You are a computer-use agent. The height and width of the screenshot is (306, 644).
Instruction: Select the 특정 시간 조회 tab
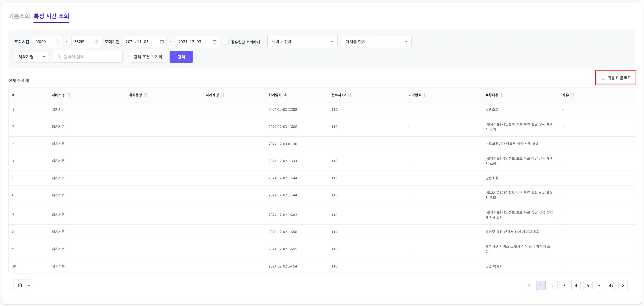[51, 16]
